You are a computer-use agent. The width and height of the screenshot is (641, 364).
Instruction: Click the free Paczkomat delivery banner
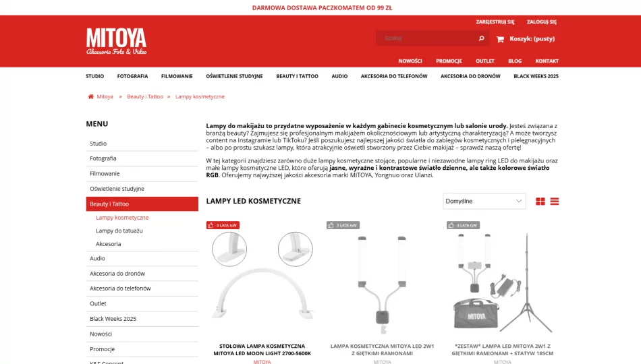tap(322, 8)
